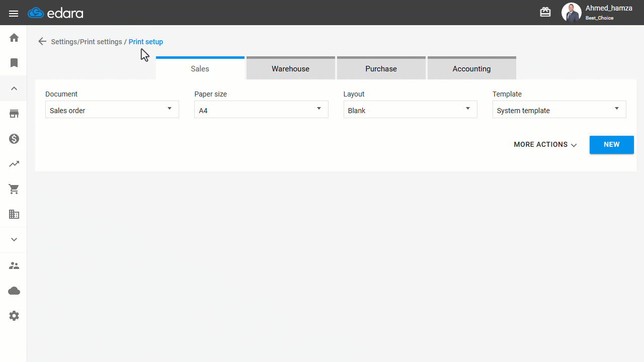Viewport: 644px width, 362px height.
Task: Click Settings/Print settings breadcrumb
Action: [x=87, y=42]
